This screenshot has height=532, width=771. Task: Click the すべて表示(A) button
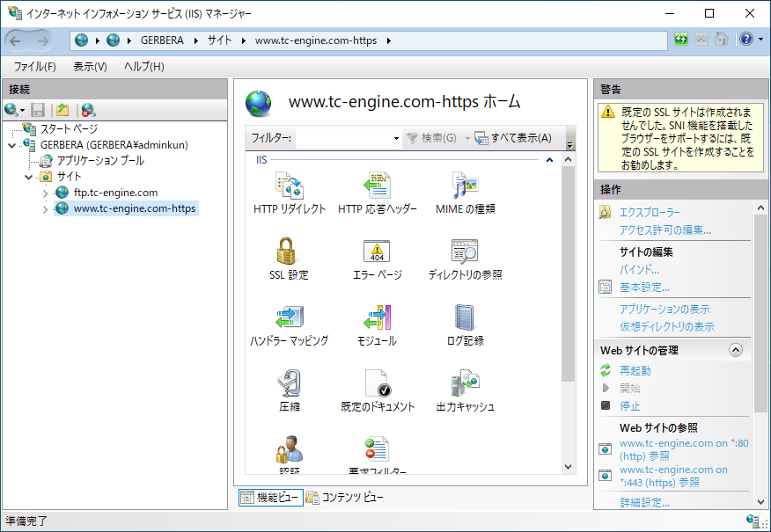coord(513,139)
